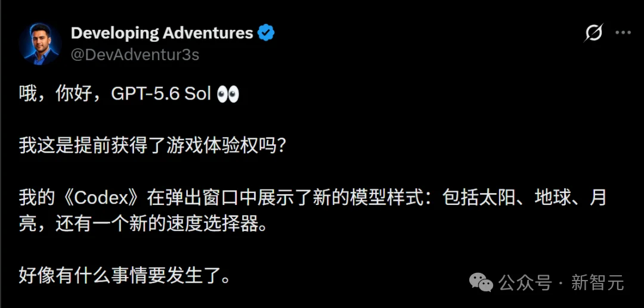Click the closing line 好像有什么事情要发生了
The width and height of the screenshot is (644, 308).
pyautogui.click(x=124, y=277)
